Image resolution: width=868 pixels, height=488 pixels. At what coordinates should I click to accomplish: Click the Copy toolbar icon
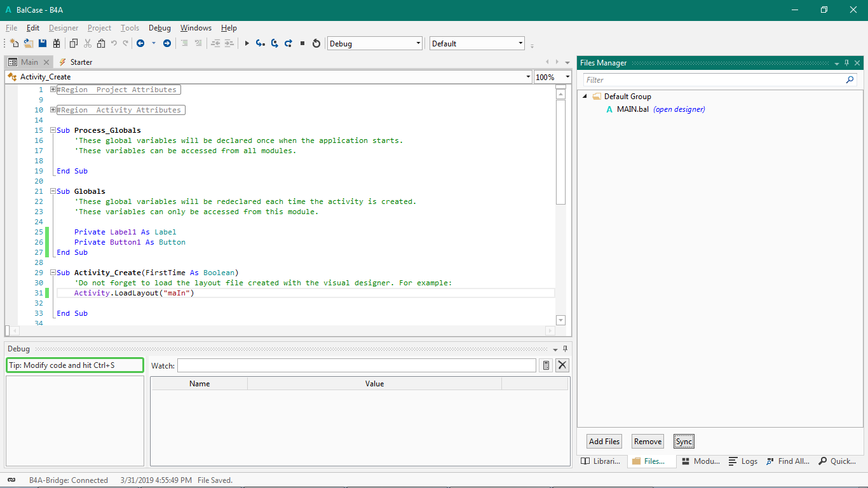(x=74, y=43)
